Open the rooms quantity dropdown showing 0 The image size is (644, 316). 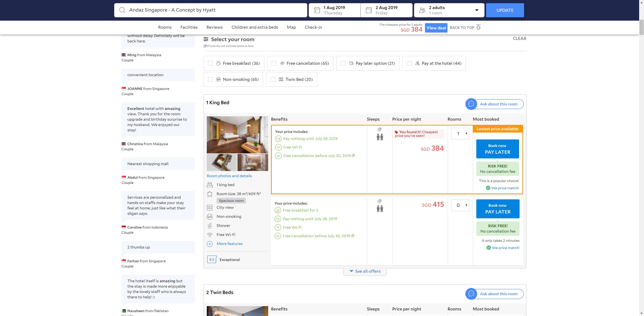coord(460,205)
